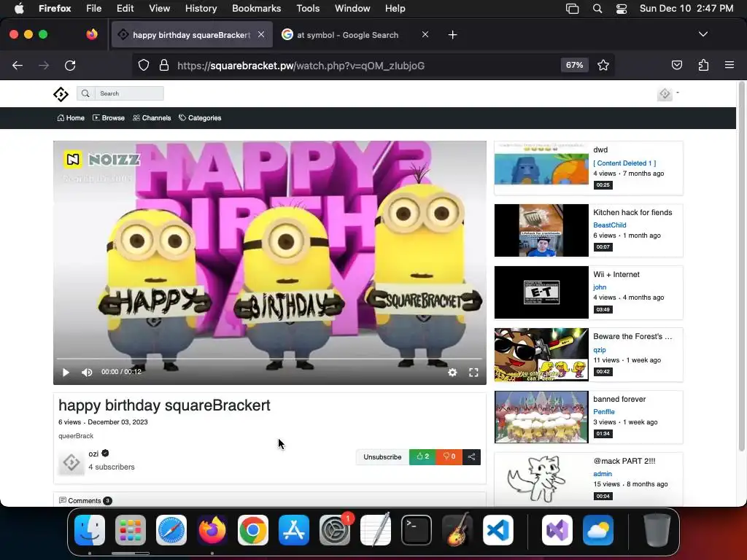The image size is (747, 560).
Task: Open the john channel link
Action: pyautogui.click(x=600, y=287)
